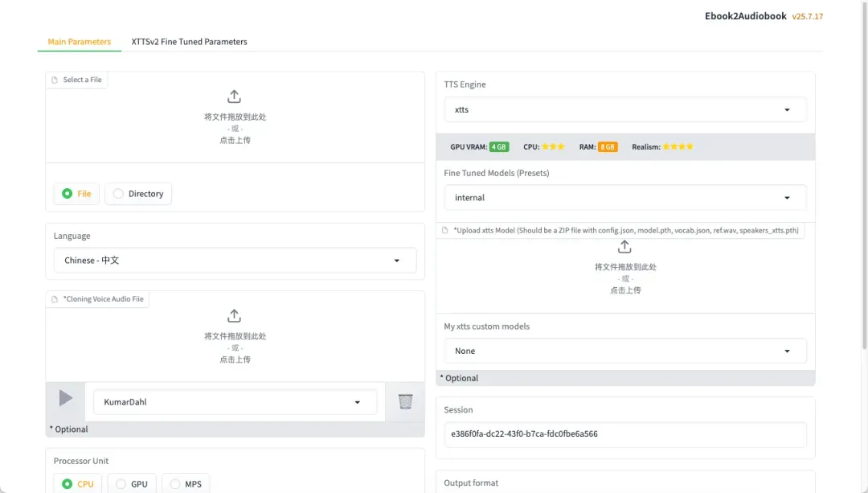Open Fine Tuned Models presets dropdown
The height and width of the screenshot is (493, 868).
click(x=624, y=198)
